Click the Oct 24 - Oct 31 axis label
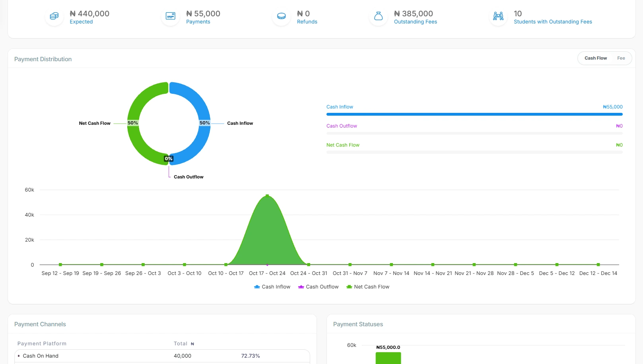 tap(309, 273)
